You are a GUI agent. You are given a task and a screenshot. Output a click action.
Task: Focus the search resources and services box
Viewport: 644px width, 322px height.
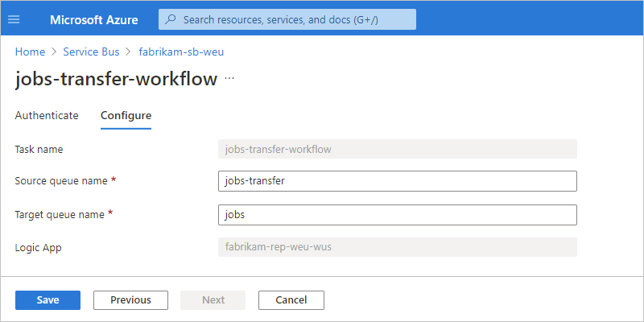287,19
